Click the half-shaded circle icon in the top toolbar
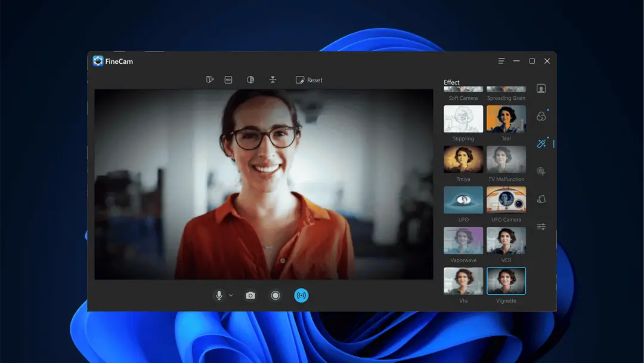This screenshot has width=644, height=363. pos(250,80)
